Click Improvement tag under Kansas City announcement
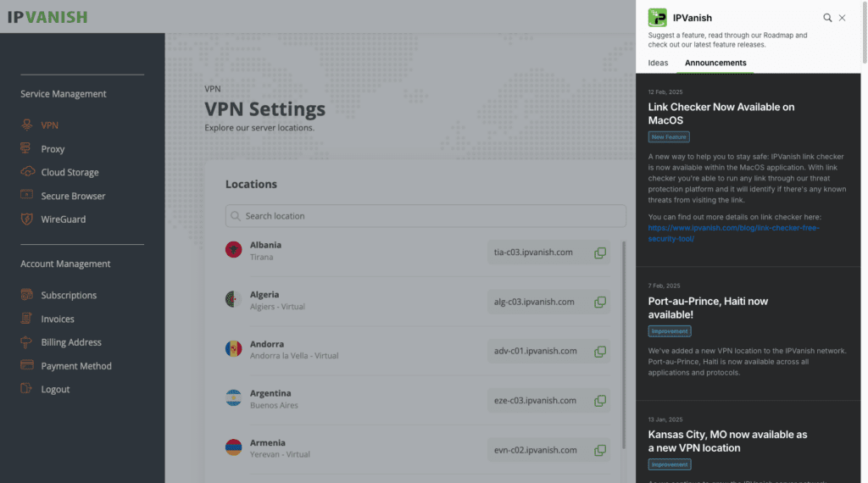868x483 pixels. click(x=670, y=464)
